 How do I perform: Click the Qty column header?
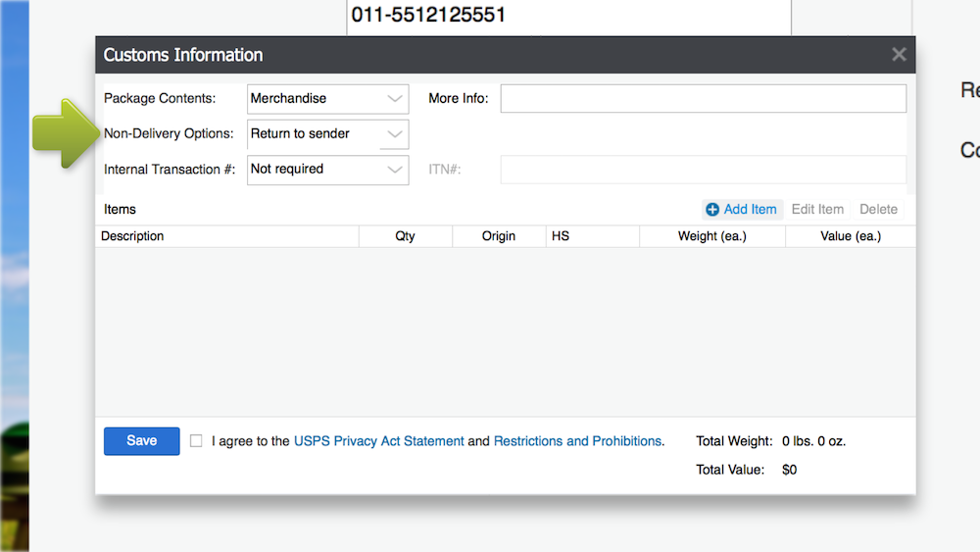point(405,236)
